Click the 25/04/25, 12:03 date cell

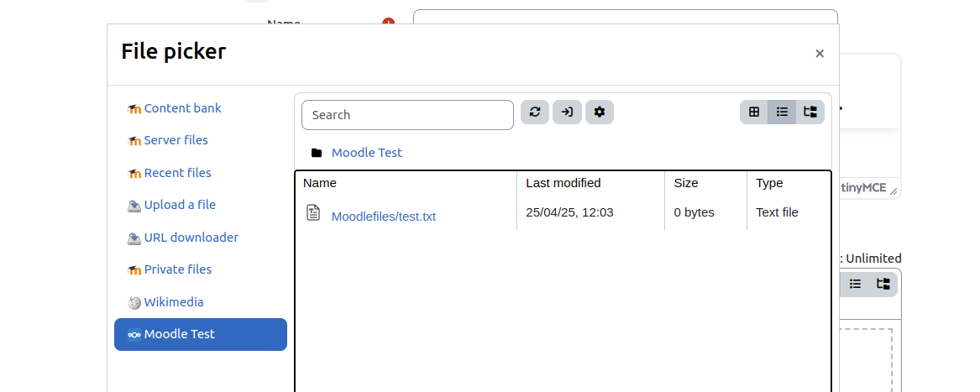click(x=569, y=212)
